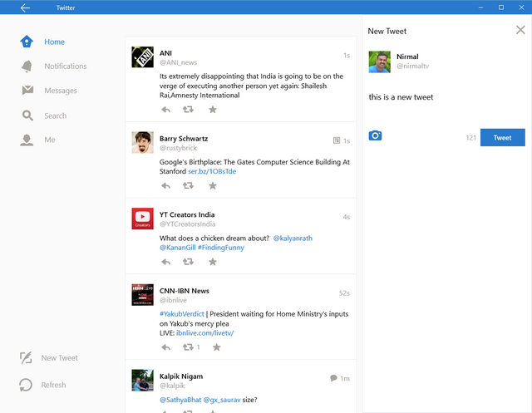Select Messages menu label

61,91
